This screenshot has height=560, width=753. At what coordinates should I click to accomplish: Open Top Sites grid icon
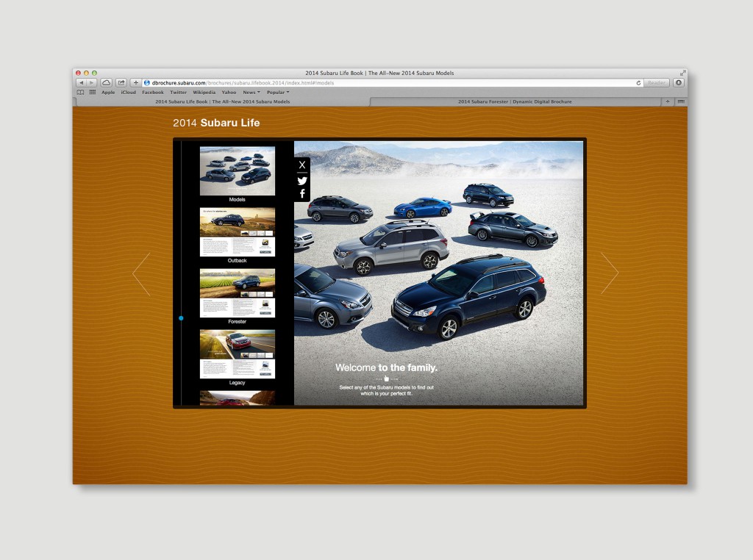(x=92, y=93)
